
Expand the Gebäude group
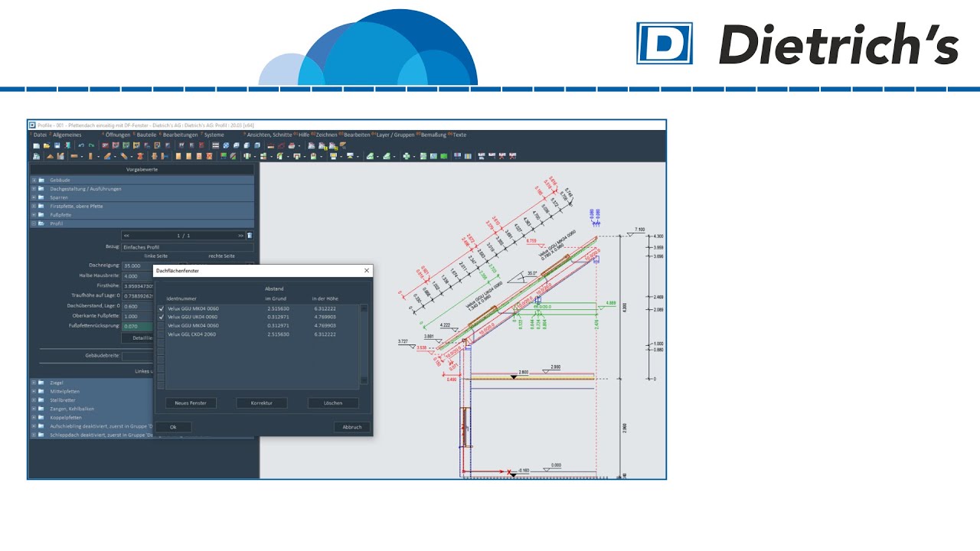[x=34, y=180]
